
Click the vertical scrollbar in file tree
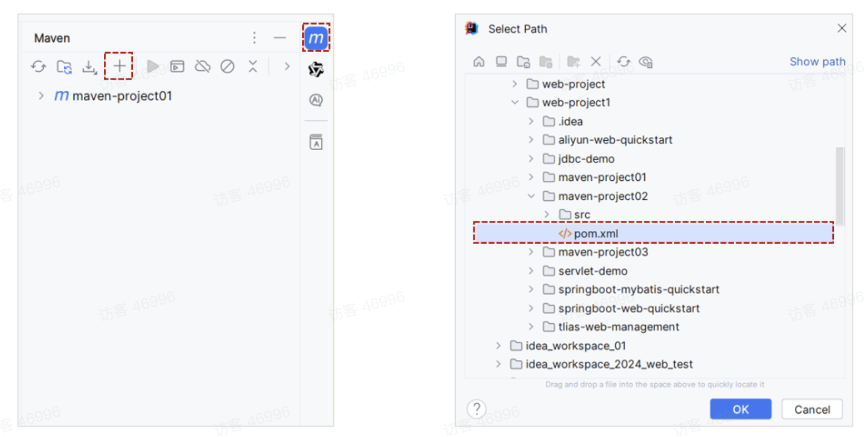click(840, 187)
